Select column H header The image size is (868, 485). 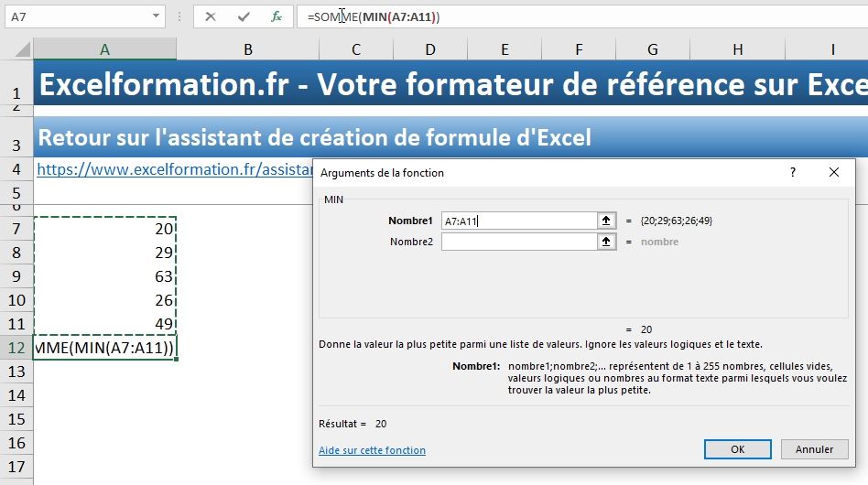pos(737,49)
